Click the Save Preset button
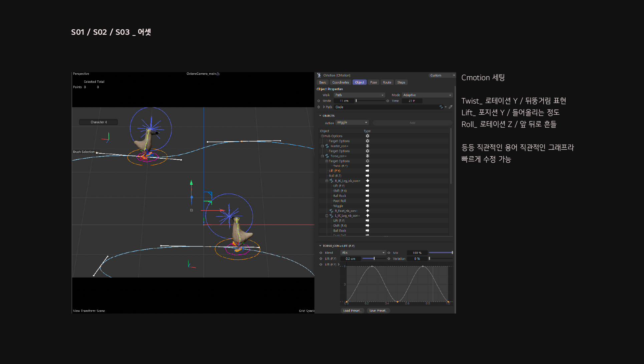 tap(378, 311)
